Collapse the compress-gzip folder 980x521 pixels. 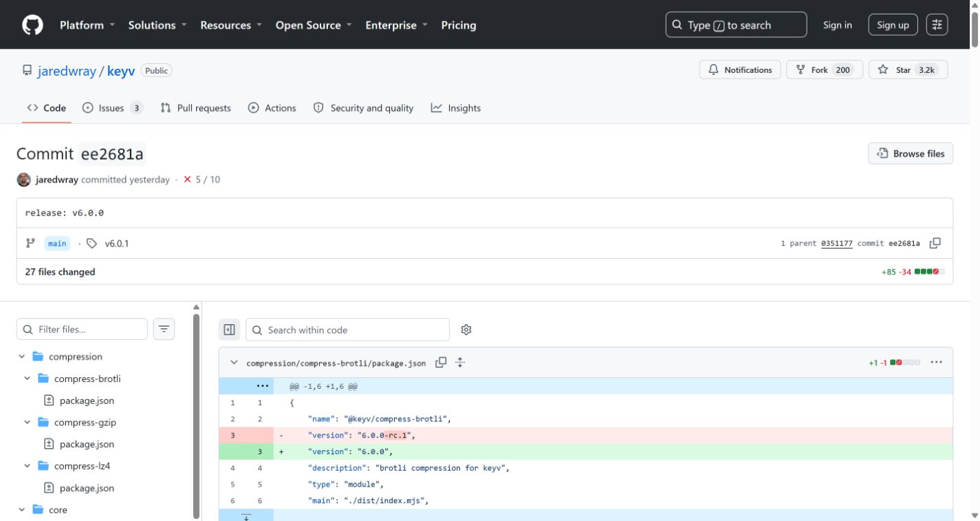pos(28,422)
